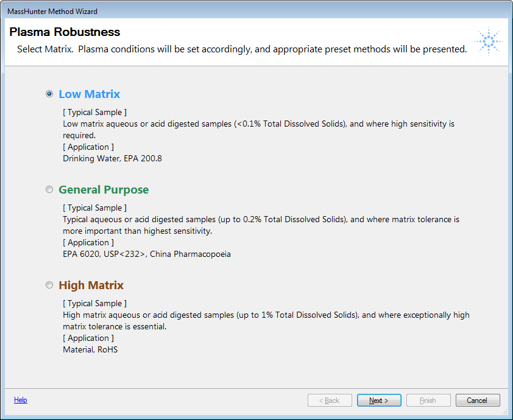513x420 pixels.
Task: Click the Plasma Robustness title
Action: (x=65, y=32)
